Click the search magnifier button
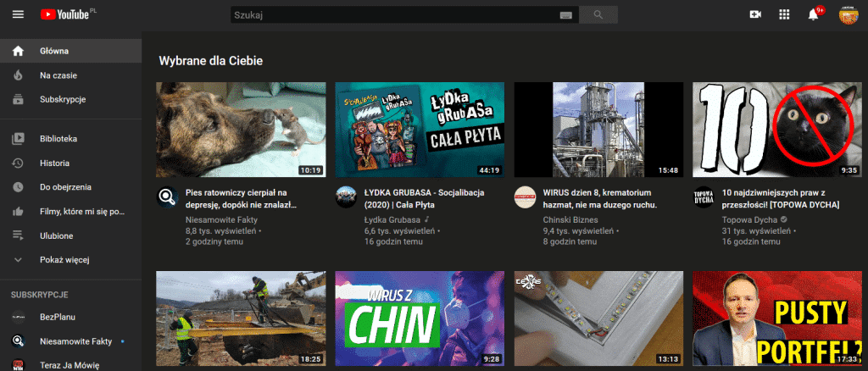 [x=598, y=15]
